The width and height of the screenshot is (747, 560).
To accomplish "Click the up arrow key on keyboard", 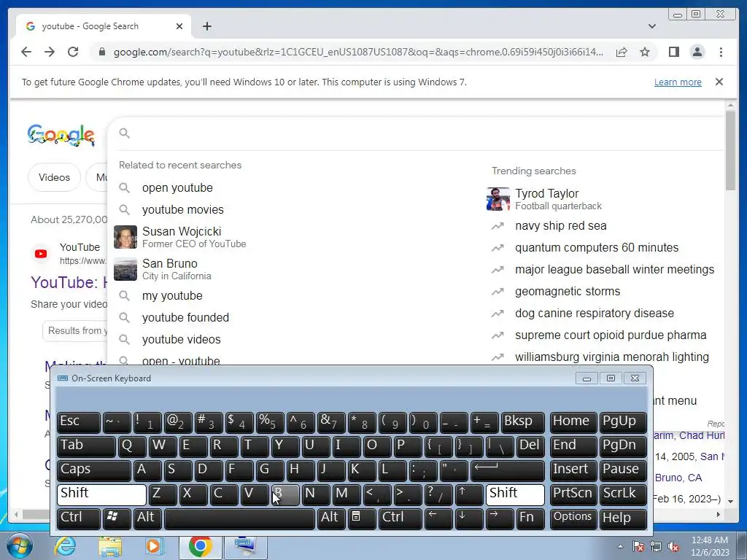I will click(x=469, y=494).
